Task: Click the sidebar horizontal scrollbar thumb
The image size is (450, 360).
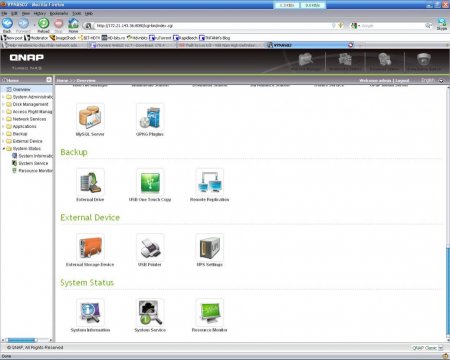Action: (x=22, y=340)
